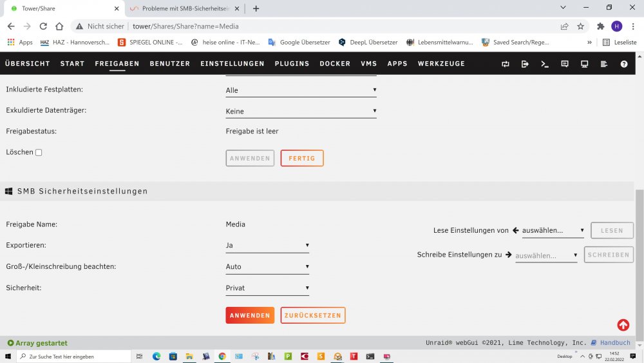Click the Feedback speech-bubble icon in header
The width and height of the screenshot is (644, 363).
565,64
